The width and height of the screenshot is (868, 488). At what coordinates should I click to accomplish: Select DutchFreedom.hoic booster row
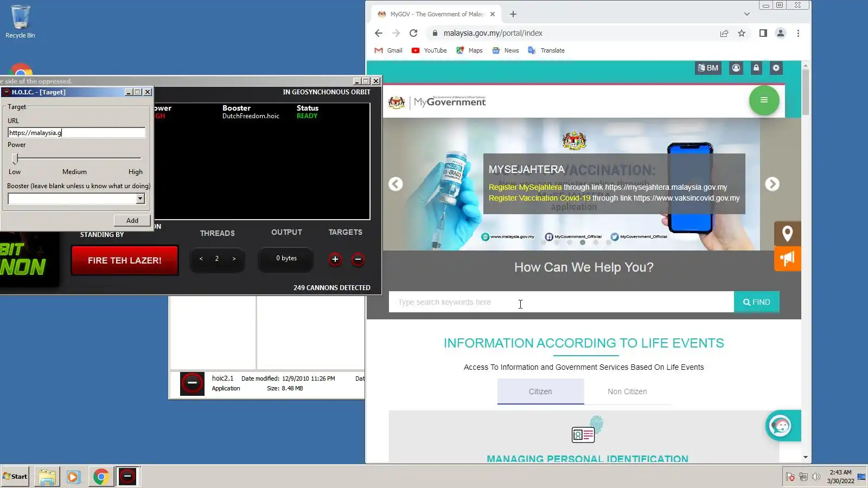(251, 116)
